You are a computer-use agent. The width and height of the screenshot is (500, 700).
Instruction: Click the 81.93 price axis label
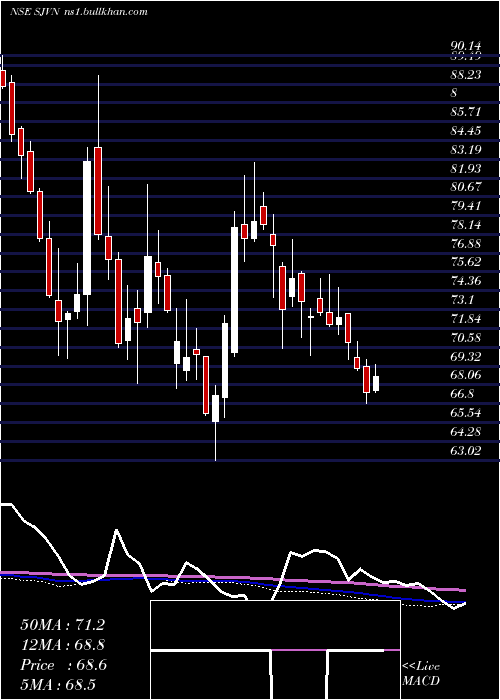(465, 168)
